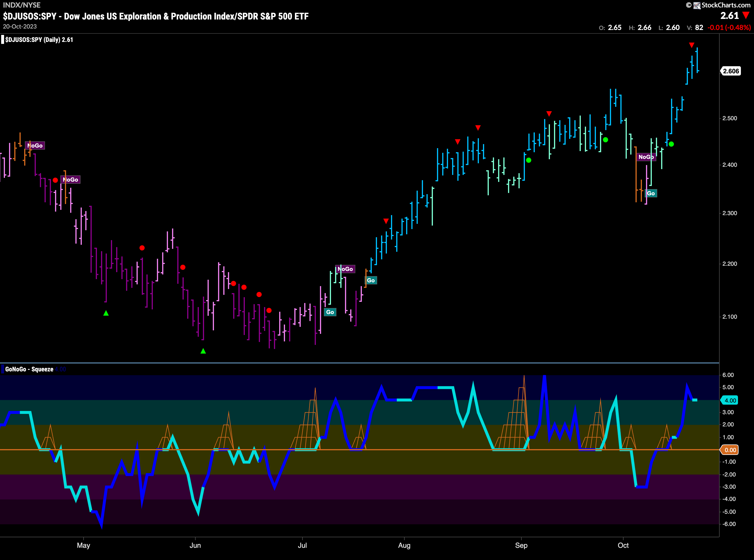Screen dimensions: 754x560
Task: Click the -0.01 (-0.48%) change value
Action: (x=729, y=27)
